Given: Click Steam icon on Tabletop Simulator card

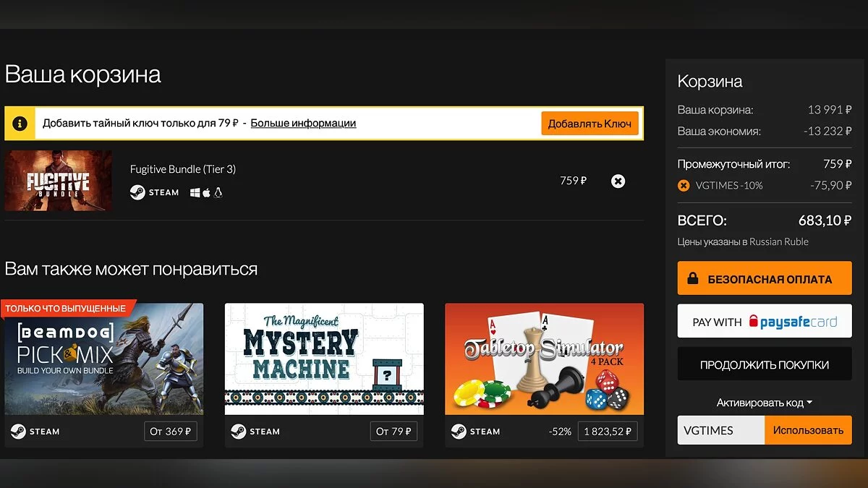Looking at the screenshot, I should point(459,432).
